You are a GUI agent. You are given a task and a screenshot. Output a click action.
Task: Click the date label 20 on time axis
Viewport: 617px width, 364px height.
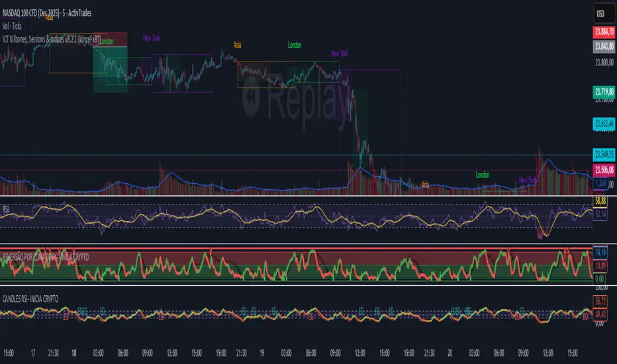(x=450, y=353)
